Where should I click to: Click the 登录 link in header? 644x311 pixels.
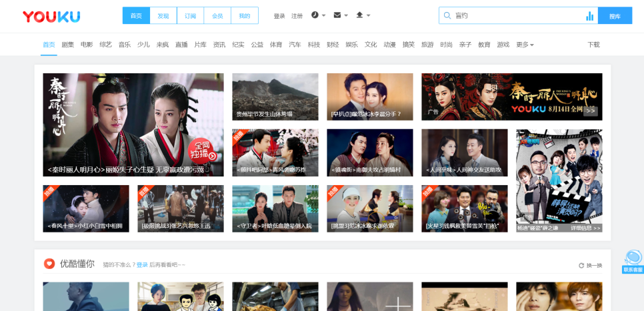tap(279, 16)
